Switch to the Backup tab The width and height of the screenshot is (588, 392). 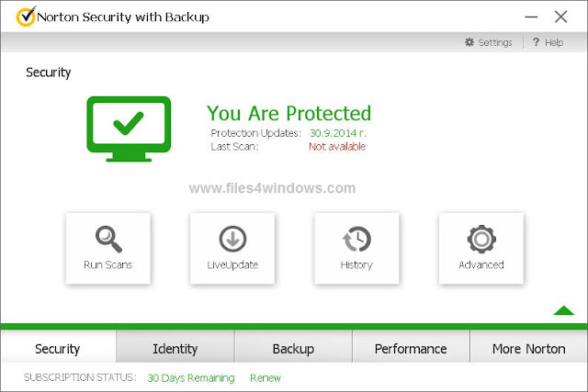click(293, 347)
